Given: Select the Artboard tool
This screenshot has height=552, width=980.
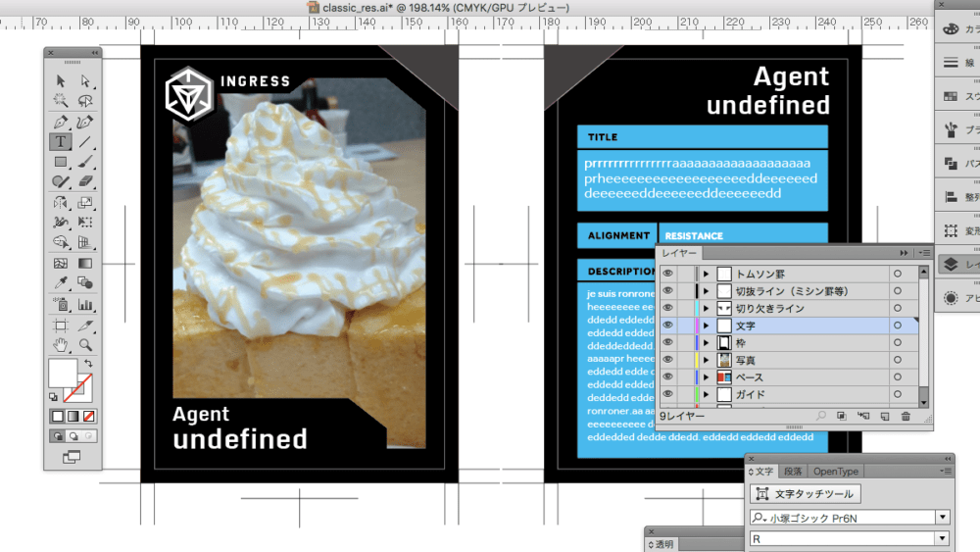Looking at the screenshot, I should point(61,326).
